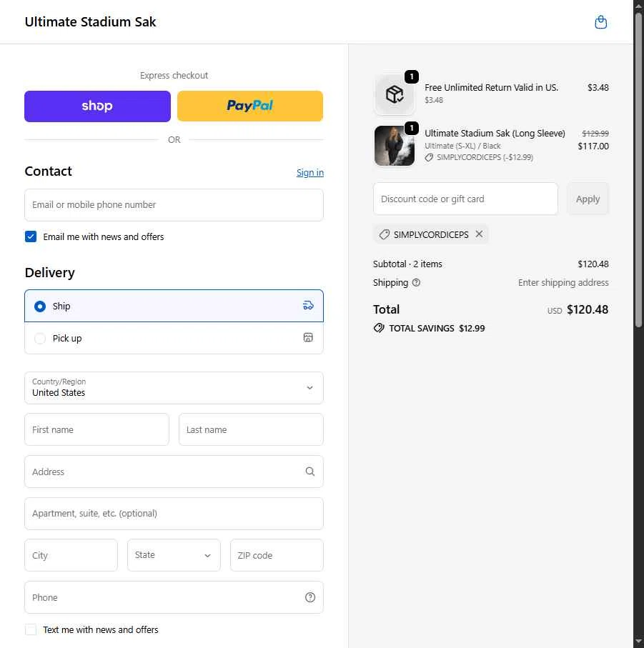Screen dimensions: 644x648
Task: Focus the Address field
Action: click(174, 472)
